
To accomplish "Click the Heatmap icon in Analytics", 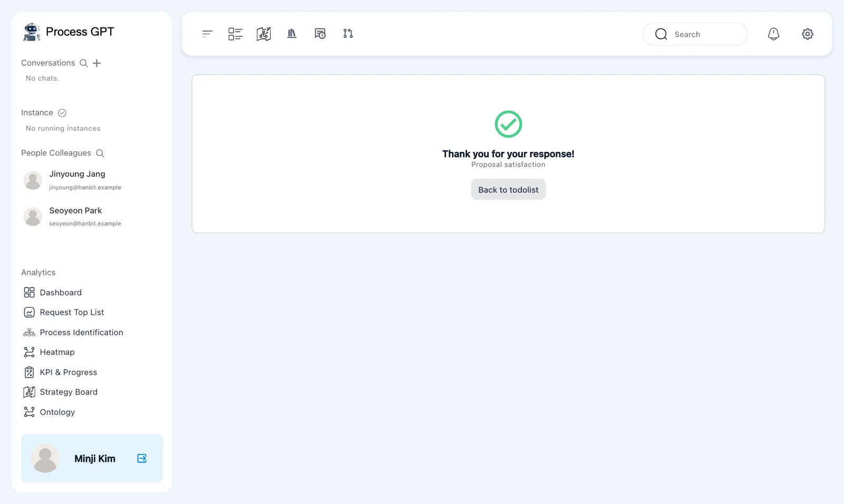I will coord(29,352).
